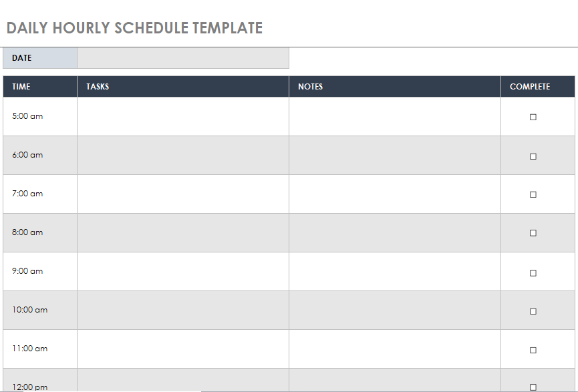Check the 9:00 am complete box

coord(533,273)
